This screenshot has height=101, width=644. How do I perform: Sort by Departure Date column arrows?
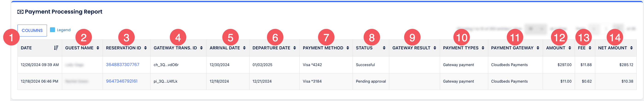click(295, 48)
